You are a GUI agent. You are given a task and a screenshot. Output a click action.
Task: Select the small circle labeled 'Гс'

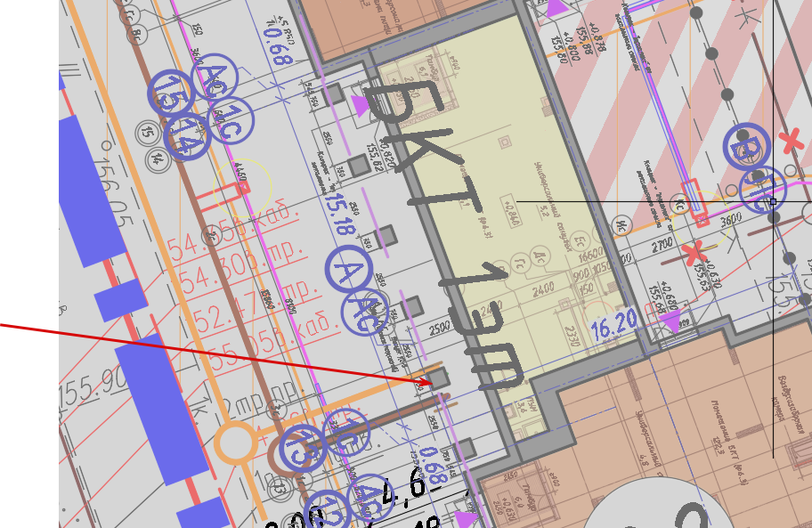(x=519, y=264)
